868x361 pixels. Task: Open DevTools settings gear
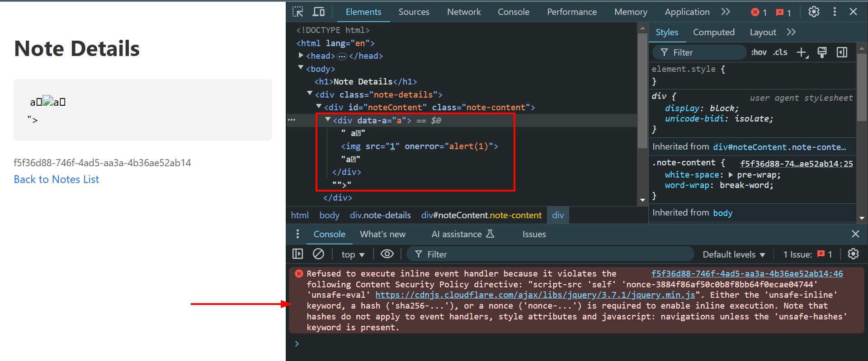814,12
